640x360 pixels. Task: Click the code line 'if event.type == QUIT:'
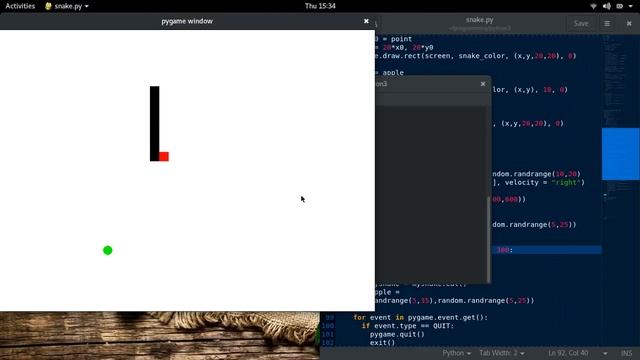[x=407, y=326]
